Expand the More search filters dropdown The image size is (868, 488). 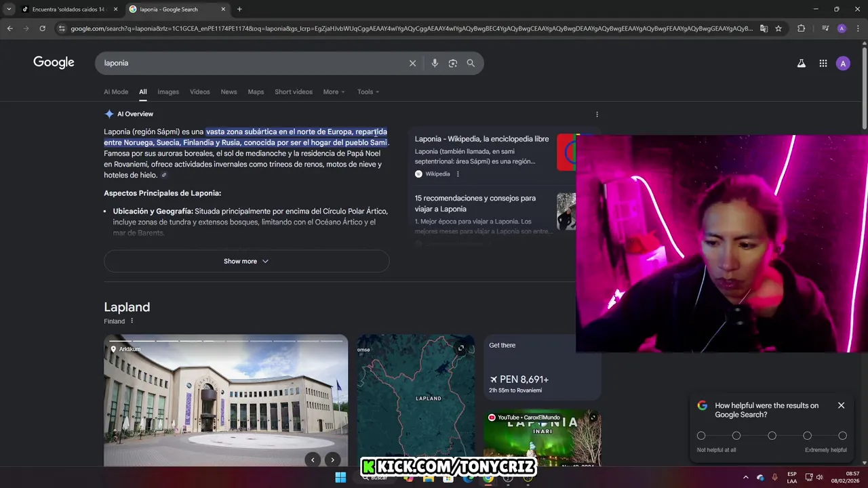point(334,91)
